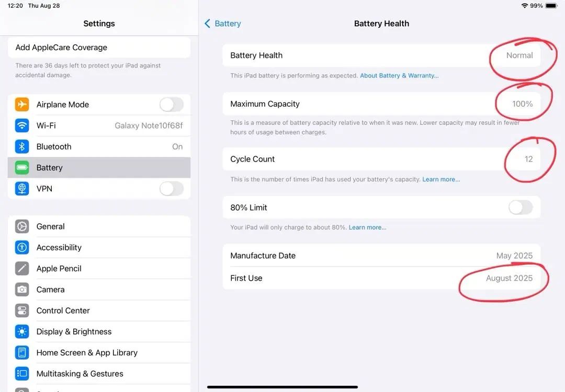Turn on the 80% Limit switch
This screenshot has width=565, height=392.
pyautogui.click(x=521, y=207)
